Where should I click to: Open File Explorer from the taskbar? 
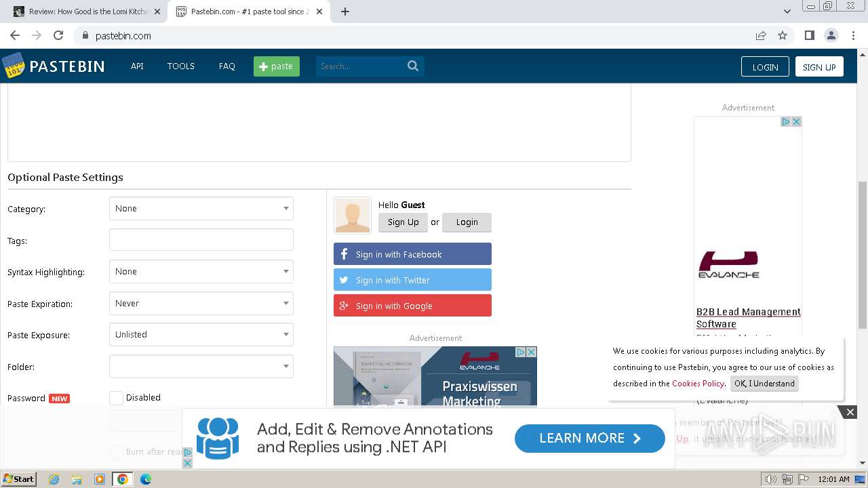77,479
